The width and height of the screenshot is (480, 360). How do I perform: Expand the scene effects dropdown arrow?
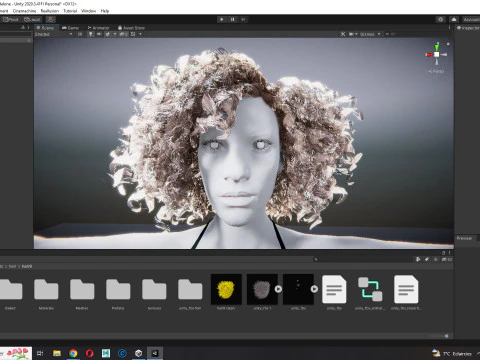115,34
